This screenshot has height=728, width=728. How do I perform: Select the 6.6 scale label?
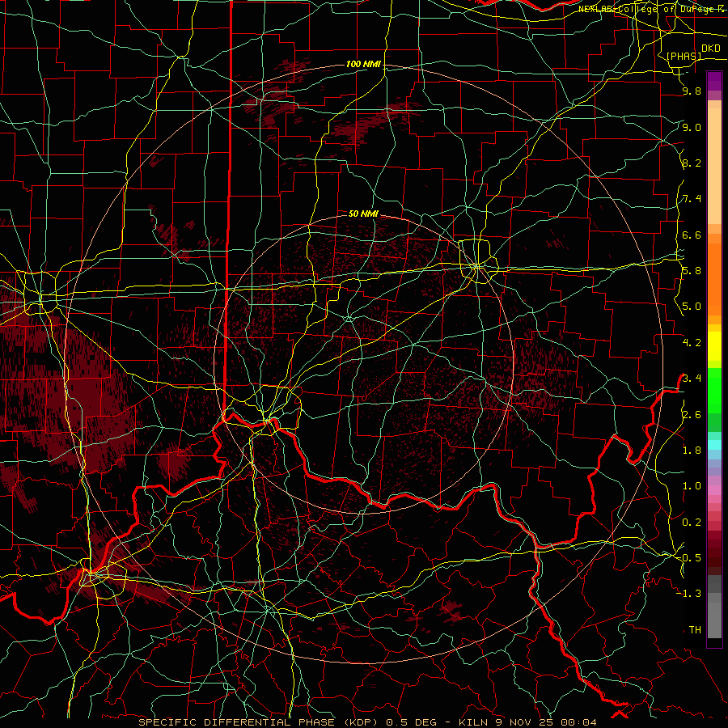coord(692,235)
